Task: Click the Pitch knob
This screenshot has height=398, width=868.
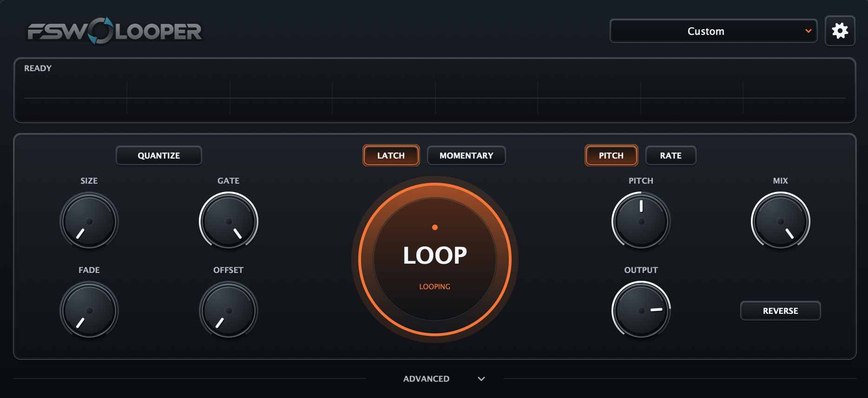Action: pyautogui.click(x=641, y=221)
